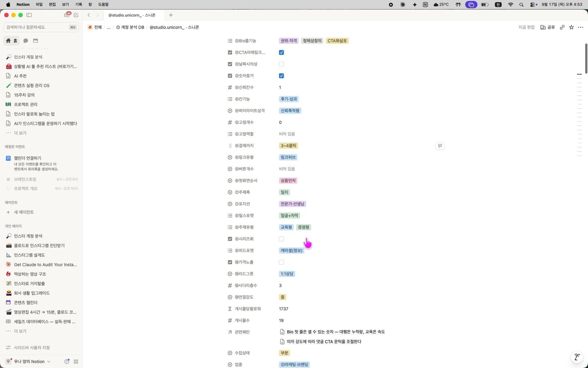Click the search field 검색하거나 질문하세요

(x=41, y=27)
